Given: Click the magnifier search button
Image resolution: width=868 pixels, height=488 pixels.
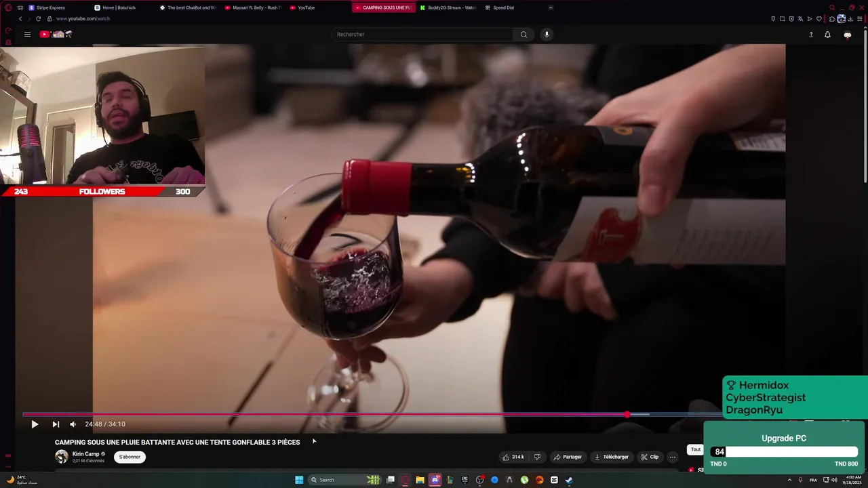Looking at the screenshot, I should pyautogui.click(x=524, y=35).
